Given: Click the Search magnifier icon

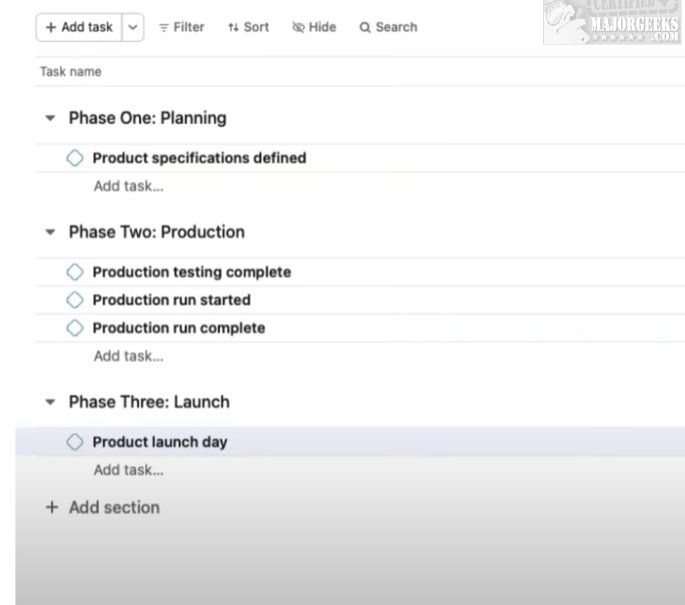Looking at the screenshot, I should [365, 27].
